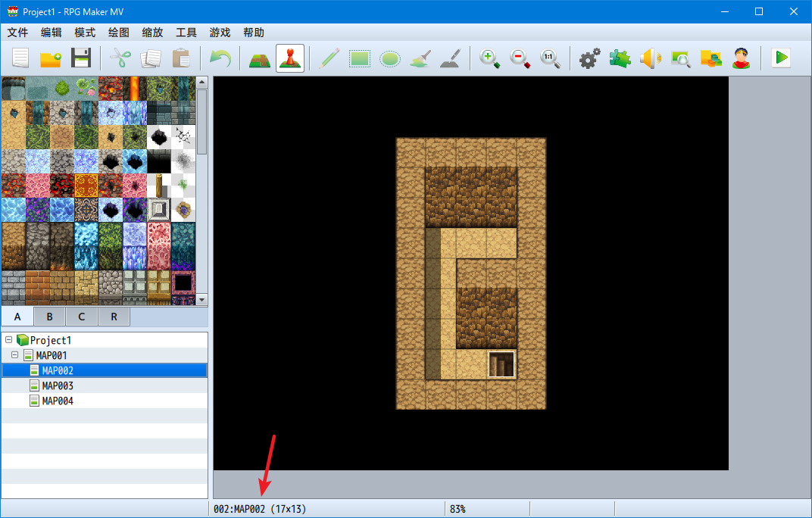Image resolution: width=812 pixels, height=518 pixels.
Task: Open the Event Searcher tool
Action: point(680,58)
